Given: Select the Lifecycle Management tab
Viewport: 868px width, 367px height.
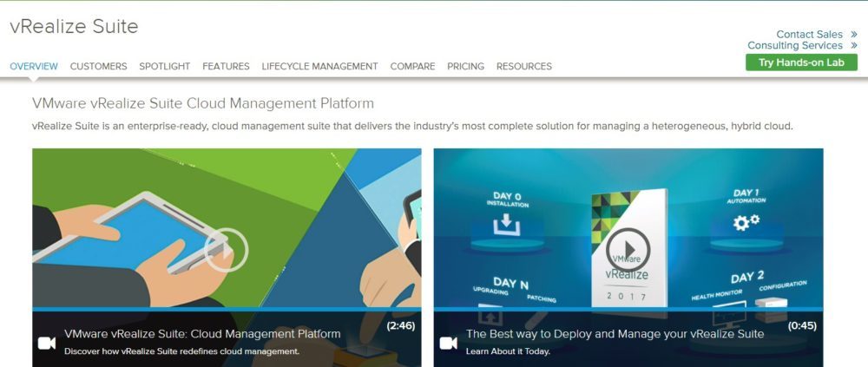Looking at the screenshot, I should (319, 67).
